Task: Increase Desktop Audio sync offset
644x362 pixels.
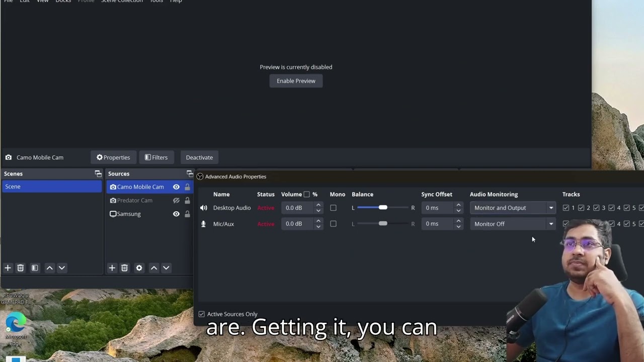Action: [x=458, y=205]
